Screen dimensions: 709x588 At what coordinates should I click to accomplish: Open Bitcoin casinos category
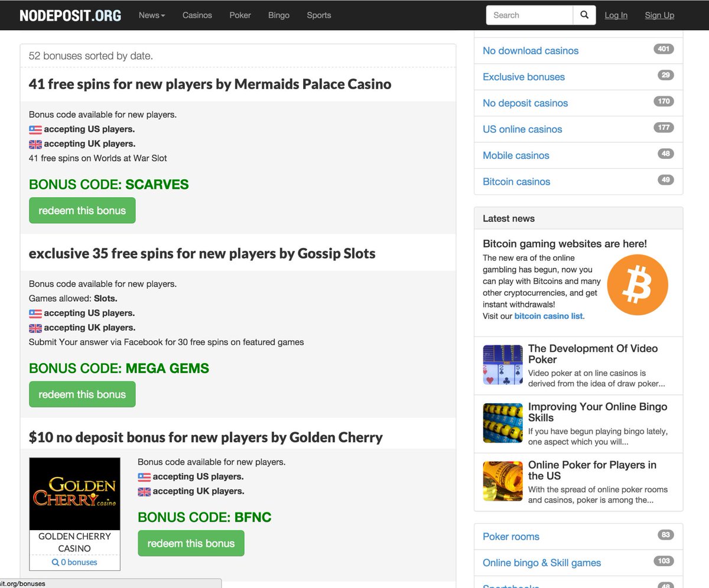tap(516, 182)
